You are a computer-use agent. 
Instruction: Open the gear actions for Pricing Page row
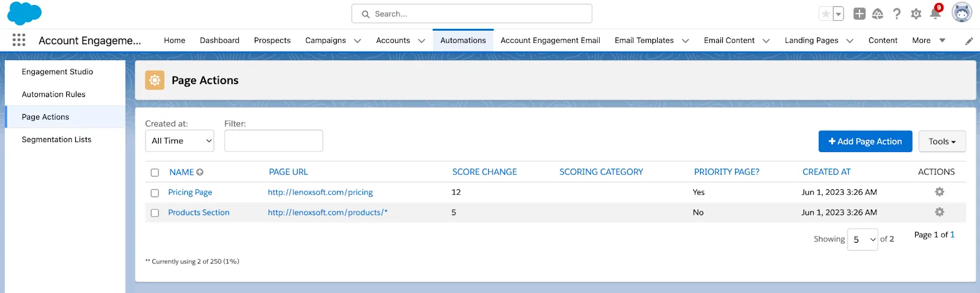[x=940, y=192]
